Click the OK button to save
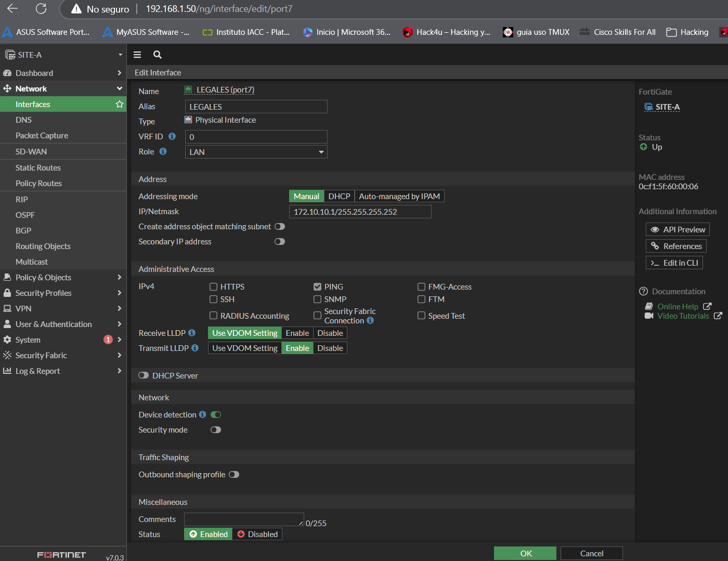The image size is (728, 561). pos(525,553)
